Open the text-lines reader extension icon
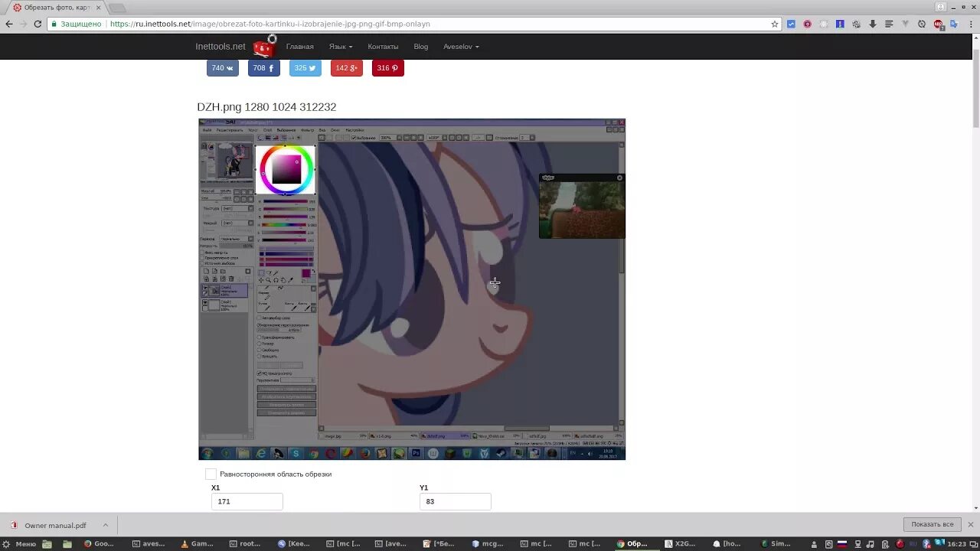 [889, 24]
